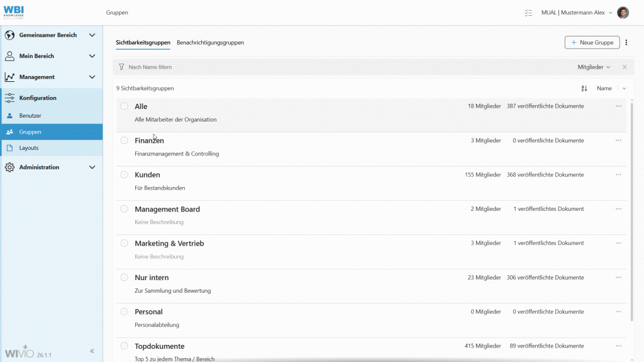Expand the Management chevron
This screenshot has height=362, width=644.
click(92, 77)
